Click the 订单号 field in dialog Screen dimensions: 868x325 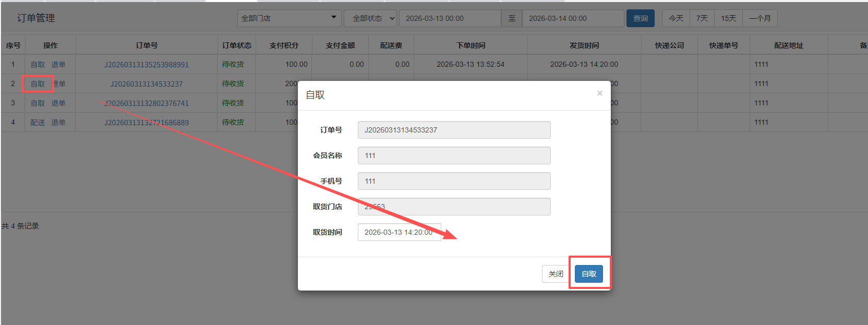click(454, 130)
